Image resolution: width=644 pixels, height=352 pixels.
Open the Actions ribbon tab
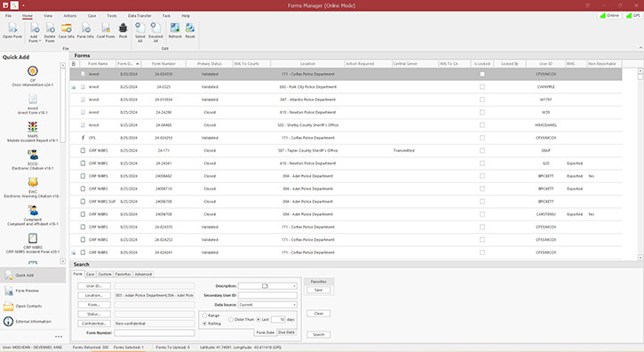[70, 16]
